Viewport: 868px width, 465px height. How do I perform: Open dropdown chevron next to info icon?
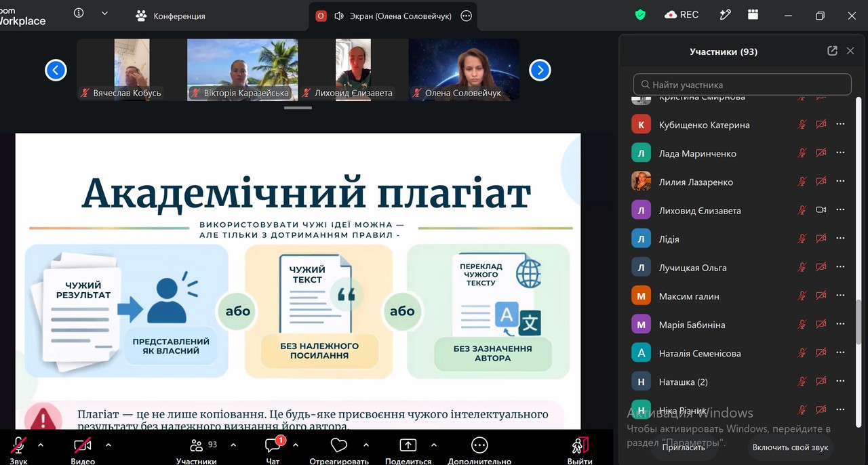pyautogui.click(x=104, y=13)
